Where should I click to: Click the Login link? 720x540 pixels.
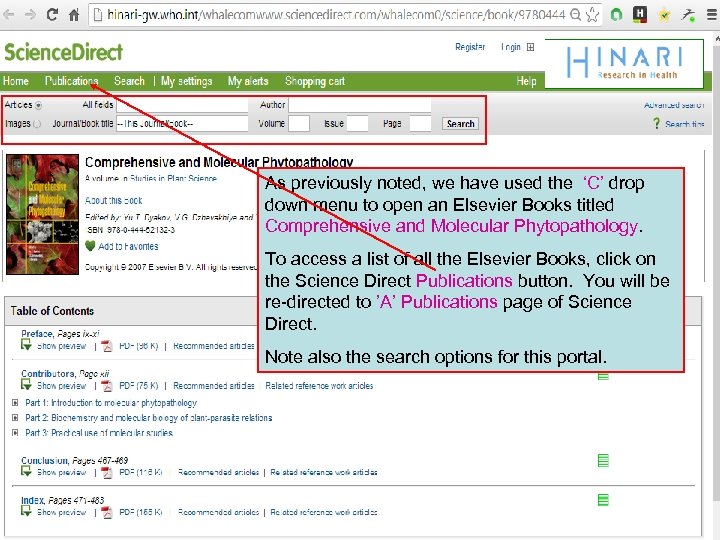[511, 47]
